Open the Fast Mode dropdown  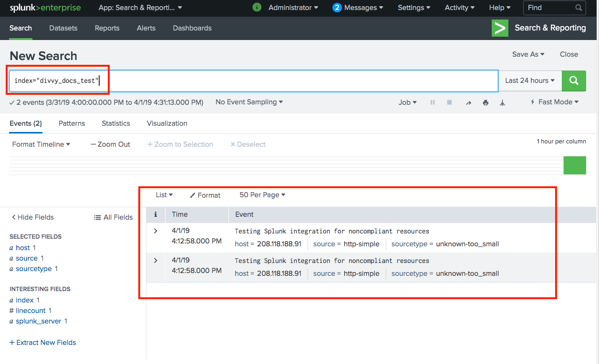(555, 102)
